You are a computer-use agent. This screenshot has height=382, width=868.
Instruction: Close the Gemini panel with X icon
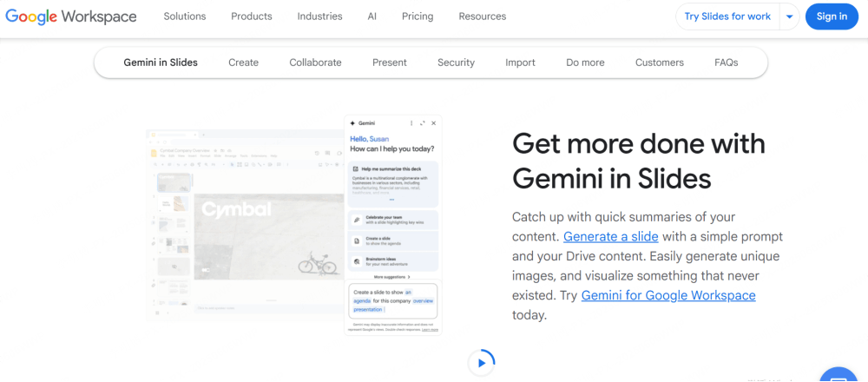[434, 123]
